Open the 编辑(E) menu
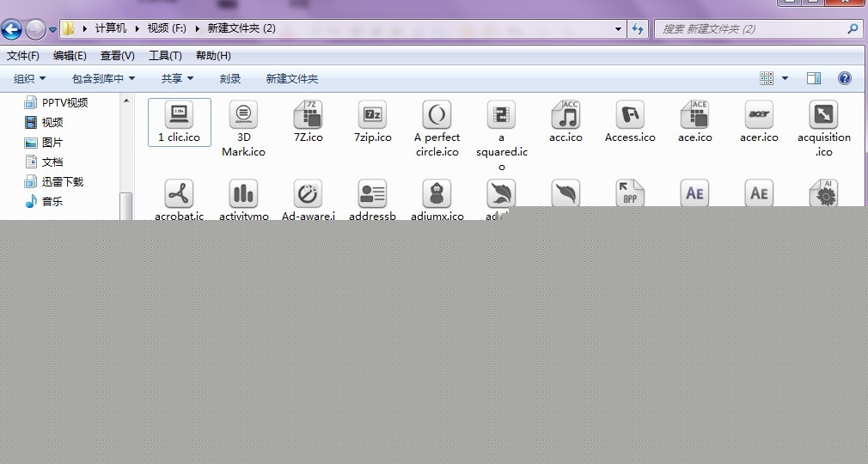The width and height of the screenshot is (868, 464). coord(70,55)
